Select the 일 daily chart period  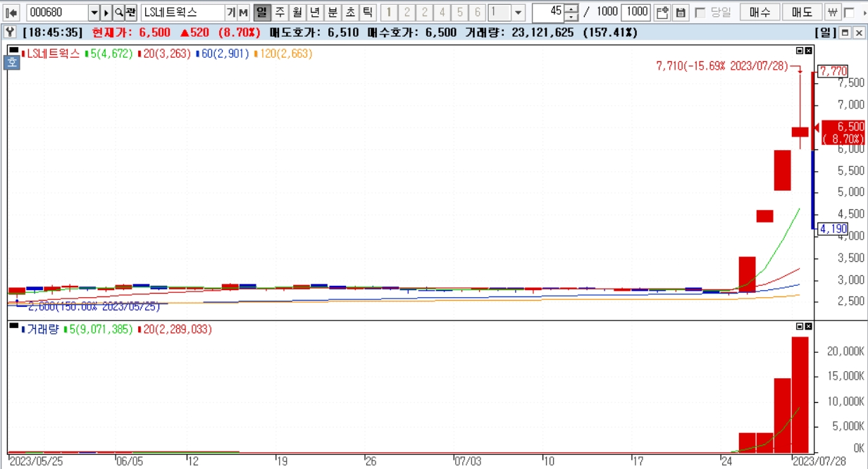(x=261, y=12)
